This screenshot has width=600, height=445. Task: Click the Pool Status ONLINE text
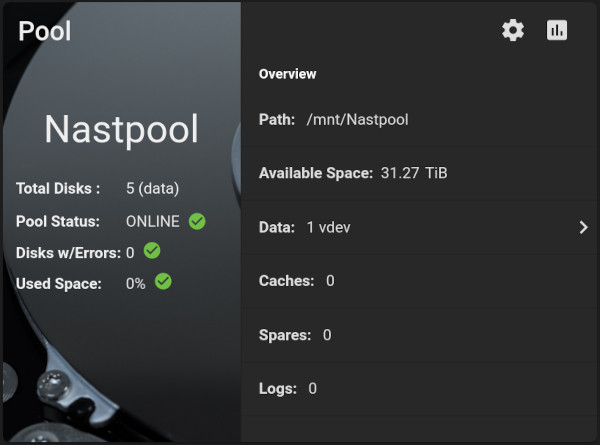click(x=153, y=222)
